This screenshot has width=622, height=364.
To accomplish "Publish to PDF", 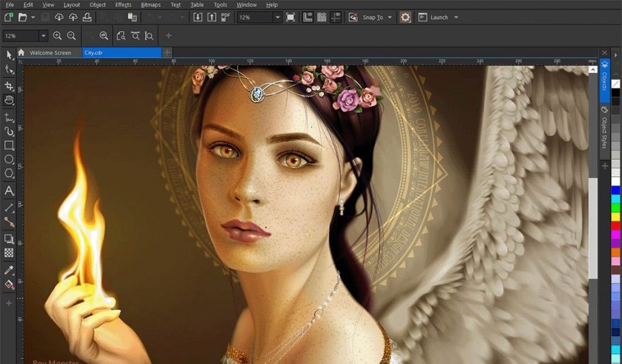I will 226,17.
